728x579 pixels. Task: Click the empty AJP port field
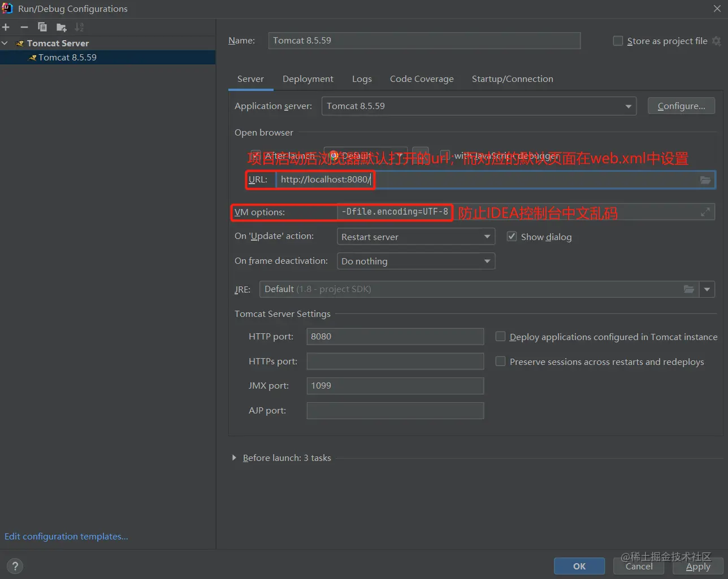coord(395,411)
